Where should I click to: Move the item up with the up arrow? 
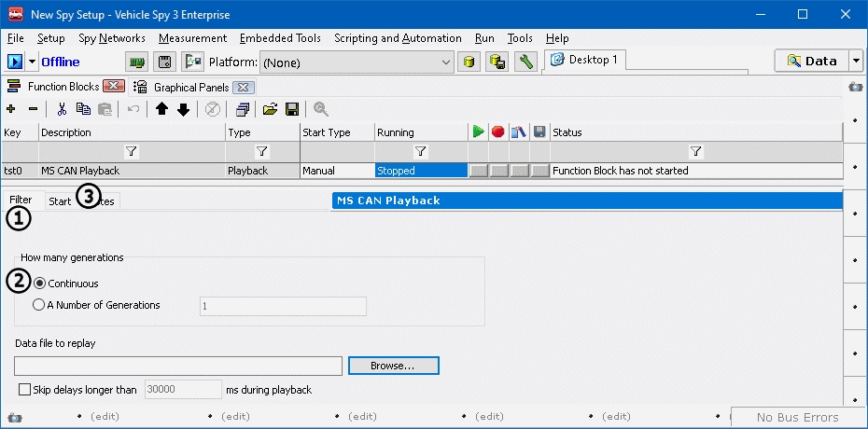[162, 109]
